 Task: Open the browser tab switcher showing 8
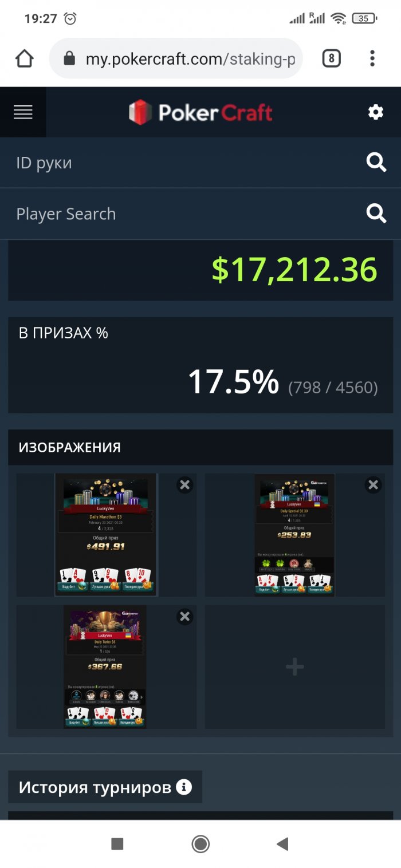coord(331,58)
